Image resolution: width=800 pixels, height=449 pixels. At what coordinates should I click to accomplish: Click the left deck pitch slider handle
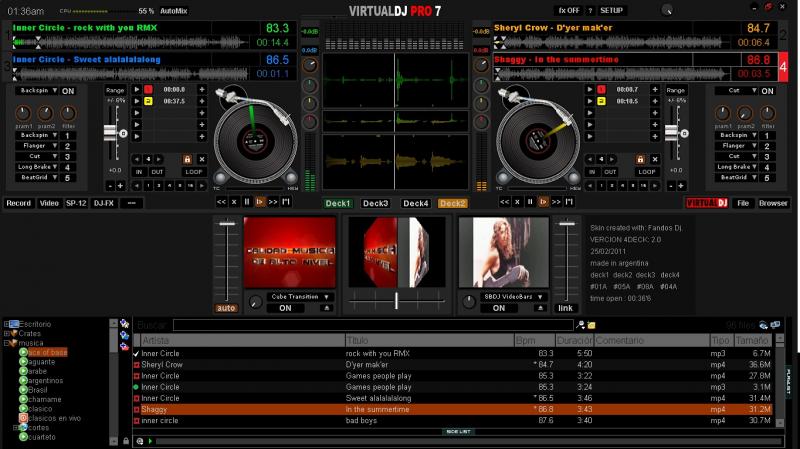pos(111,133)
